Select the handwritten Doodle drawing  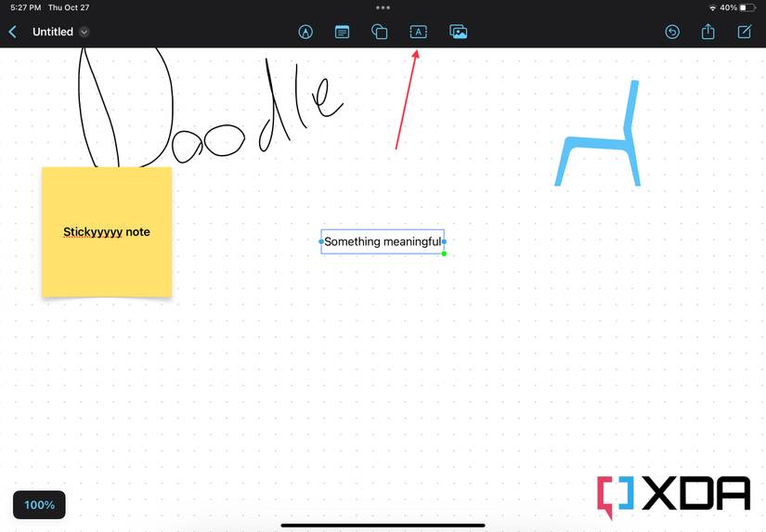coord(210,108)
